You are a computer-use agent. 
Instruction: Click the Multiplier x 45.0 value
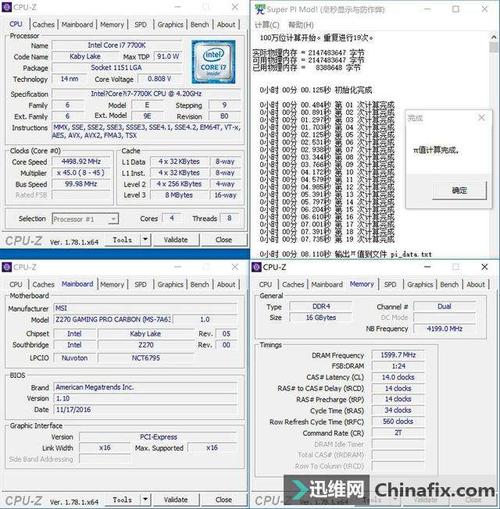click(x=81, y=173)
